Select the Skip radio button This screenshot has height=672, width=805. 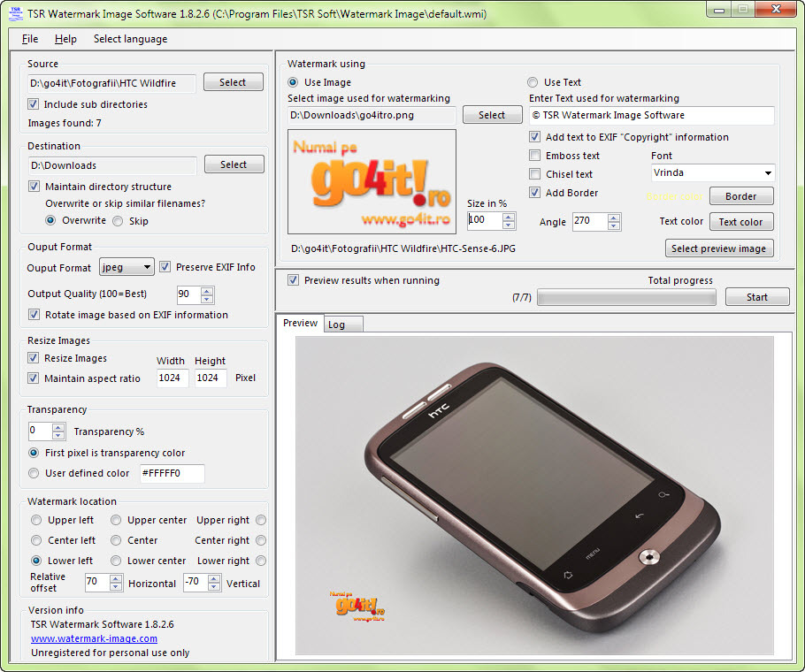tap(118, 221)
